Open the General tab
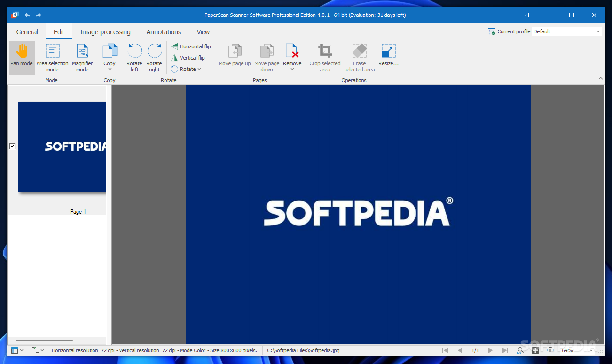The width and height of the screenshot is (612, 364). pyautogui.click(x=27, y=32)
